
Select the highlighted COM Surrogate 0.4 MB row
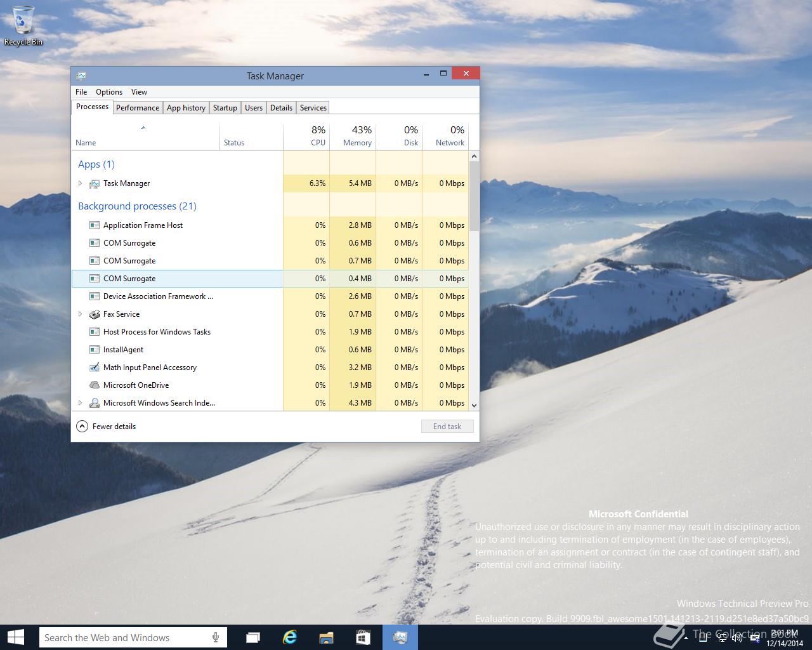(x=270, y=279)
